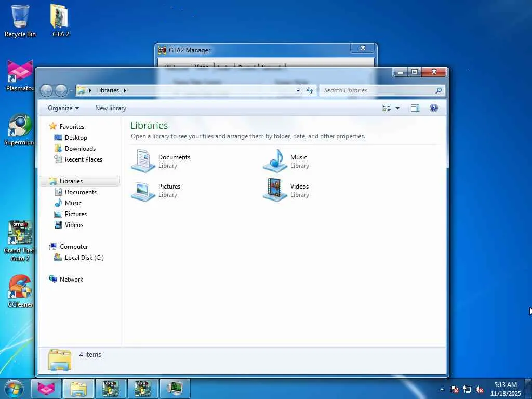The image size is (532, 399).
Task: Click muted volume tray icon
Action: point(480,389)
